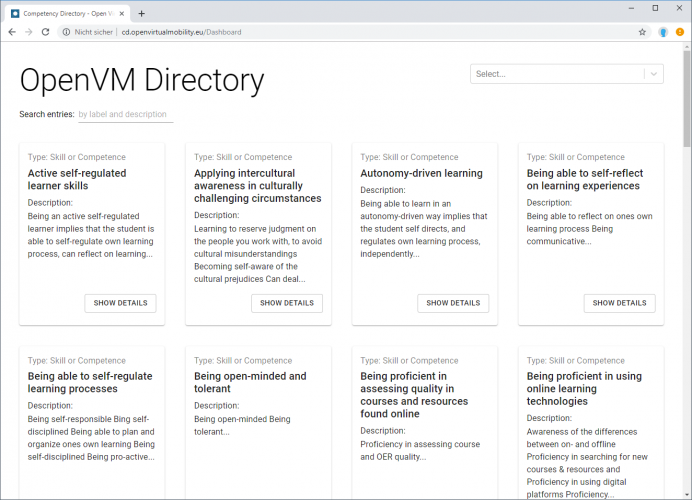Reload the Competency Directory page
692x500 pixels.
pyautogui.click(x=45, y=32)
